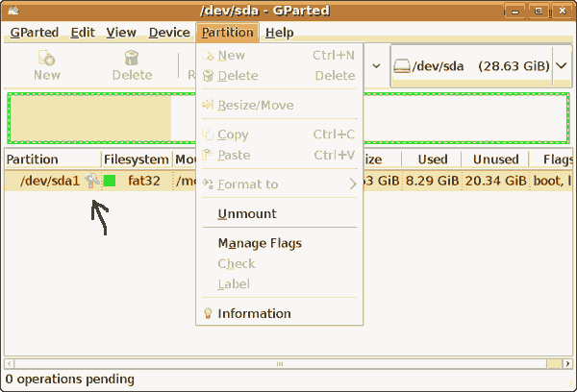Click the New icon in Partition menu
This screenshot has width=577, height=392.
(x=208, y=55)
